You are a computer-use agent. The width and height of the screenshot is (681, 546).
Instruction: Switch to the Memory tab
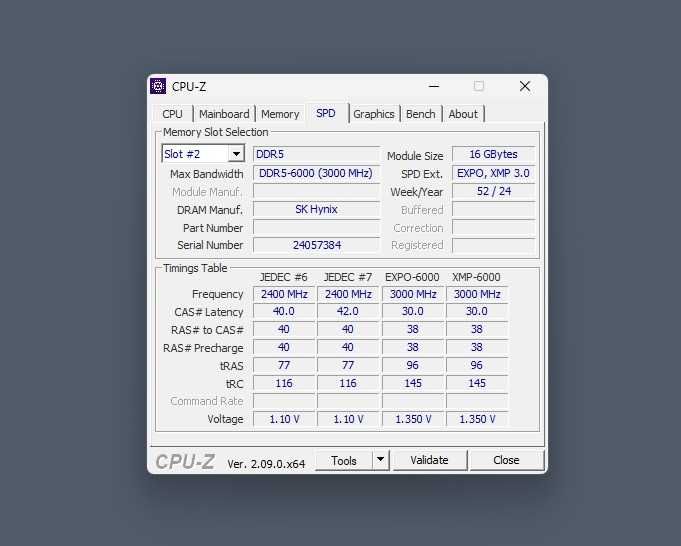click(x=280, y=114)
